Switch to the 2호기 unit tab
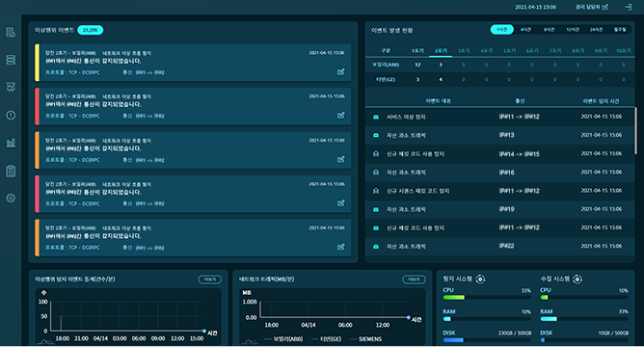 441,51
